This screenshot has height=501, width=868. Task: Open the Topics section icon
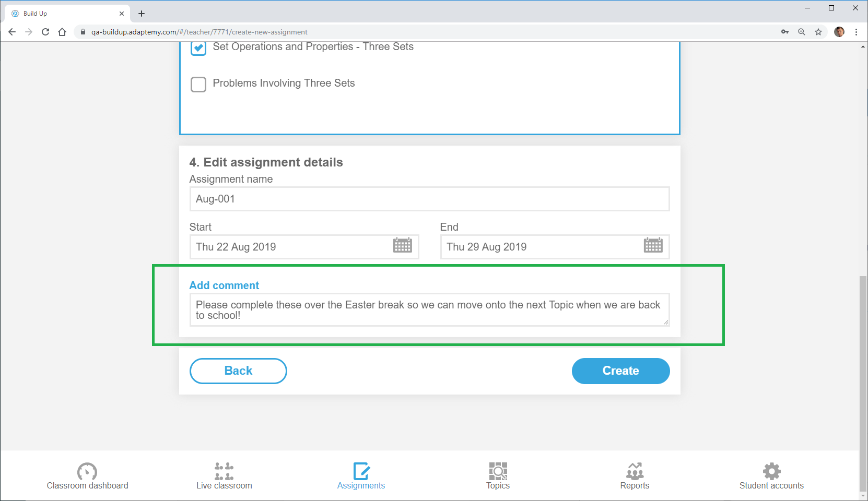(x=498, y=471)
